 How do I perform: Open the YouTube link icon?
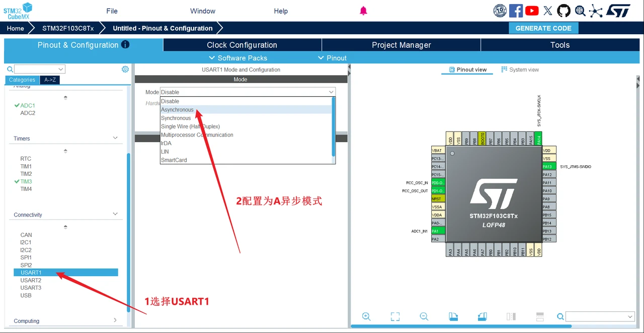click(532, 11)
